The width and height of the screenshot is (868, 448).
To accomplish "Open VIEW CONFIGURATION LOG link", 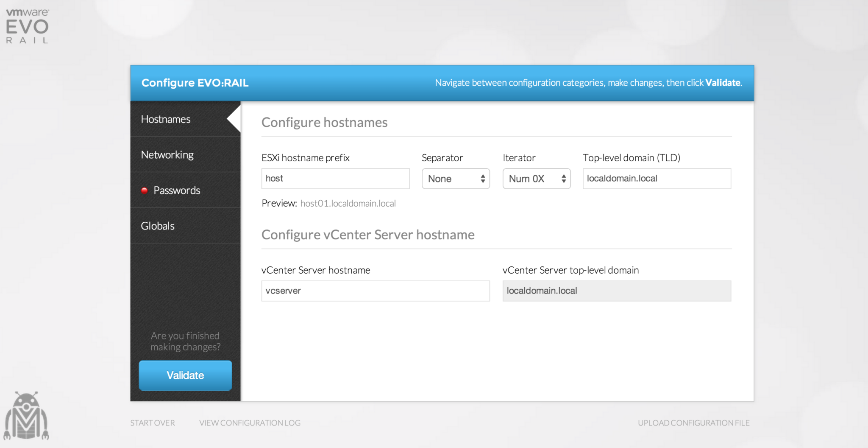I will [x=250, y=423].
